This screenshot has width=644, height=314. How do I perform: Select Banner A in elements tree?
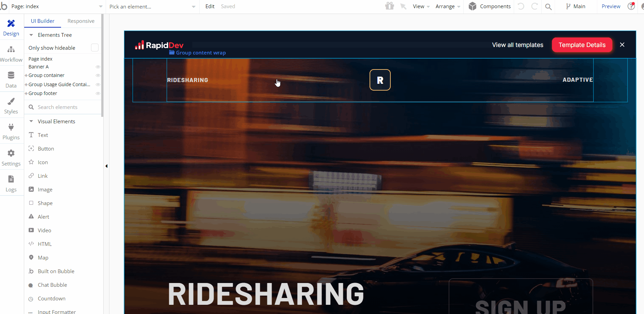39,67
